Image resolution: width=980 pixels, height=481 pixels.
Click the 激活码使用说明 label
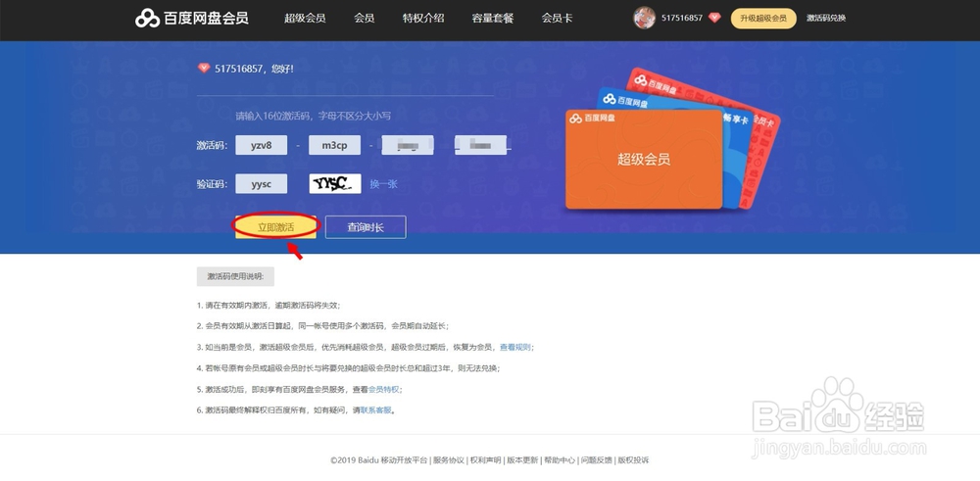235,276
